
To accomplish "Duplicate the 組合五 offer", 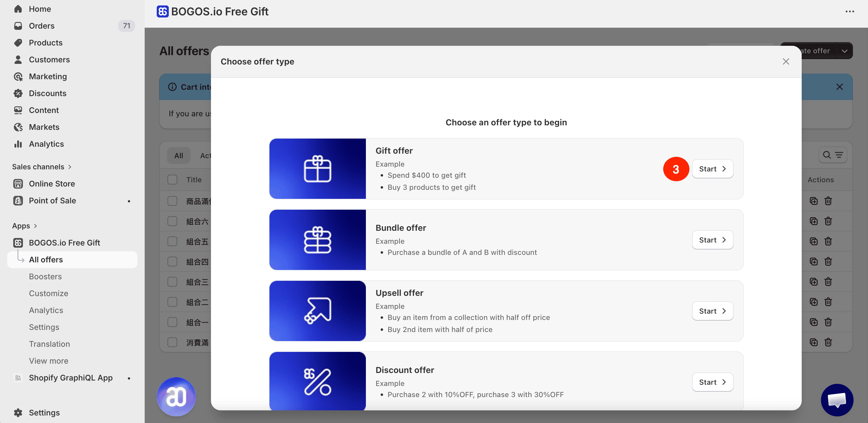I will point(813,241).
